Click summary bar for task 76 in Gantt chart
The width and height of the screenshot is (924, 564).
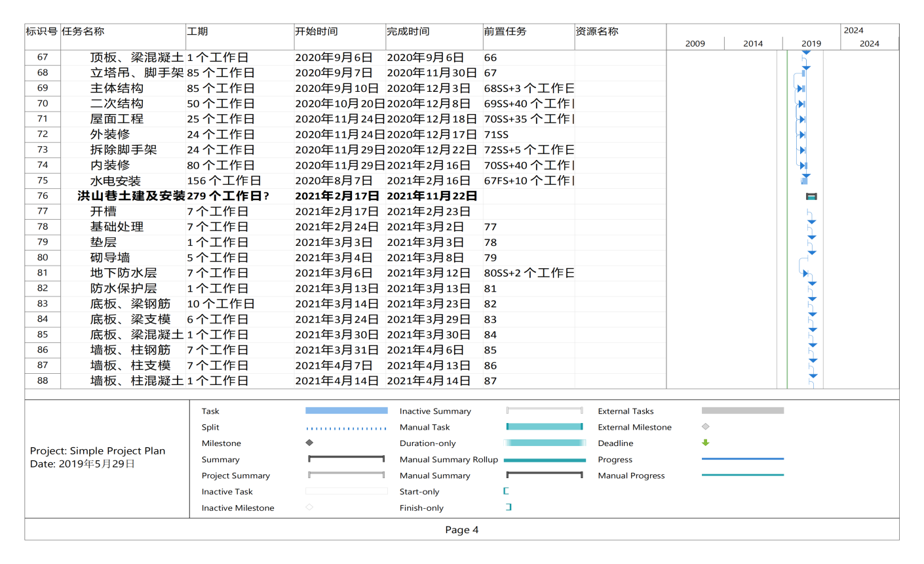[x=811, y=196]
